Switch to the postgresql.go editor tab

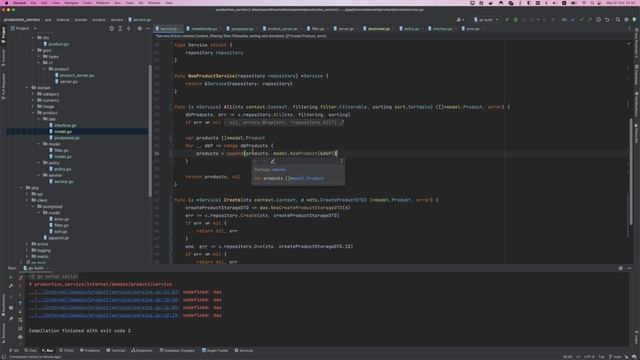(242, 29)
